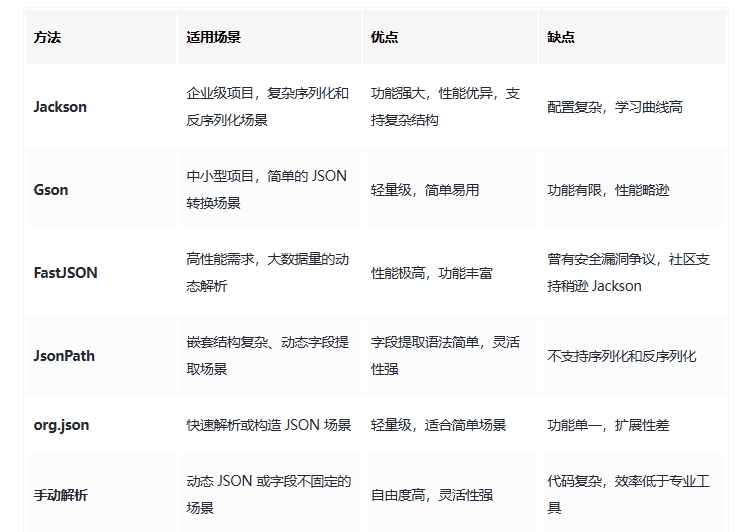Click the cell 字段提取语法简单，灵活性强
Screen dimensions: 747x532
coord(450,356)
